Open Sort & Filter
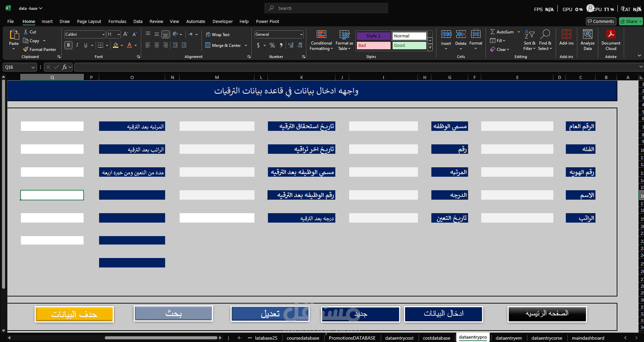This screenshot has height=342, width=644. tap(529, 40)
